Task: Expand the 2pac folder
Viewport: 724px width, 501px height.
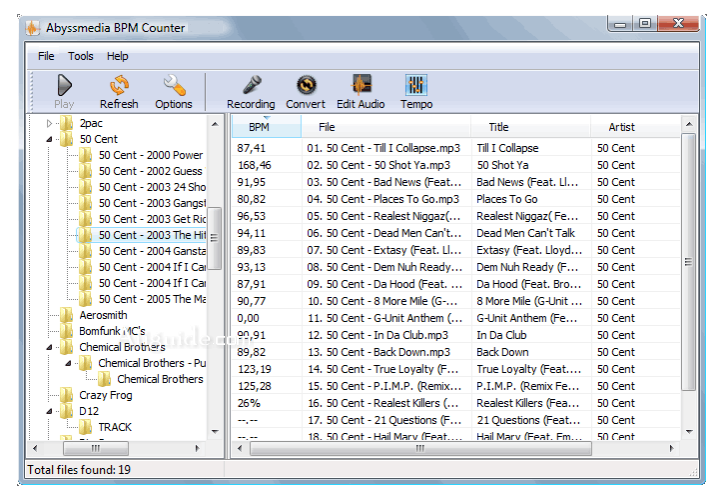Action: (49, 123)
